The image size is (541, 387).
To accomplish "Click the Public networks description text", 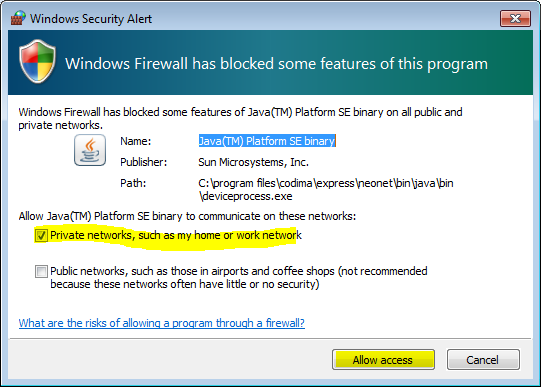I will [x=239, y=278].
